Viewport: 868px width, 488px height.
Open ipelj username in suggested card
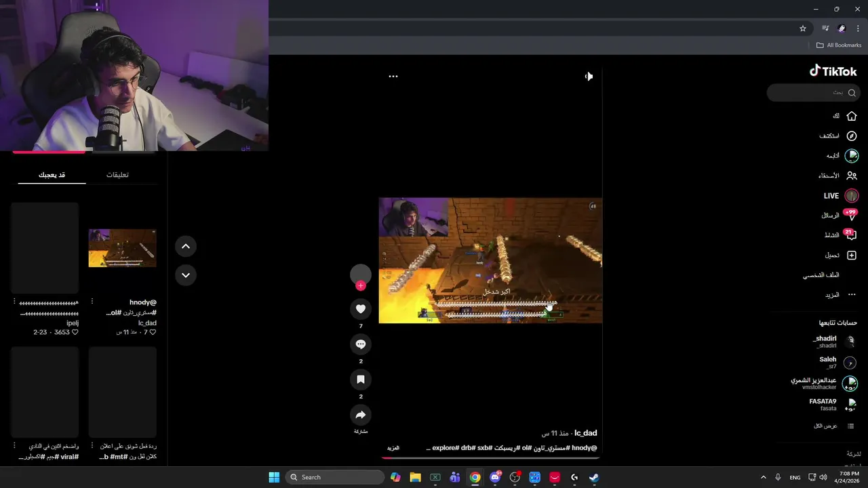coord(73,323)
